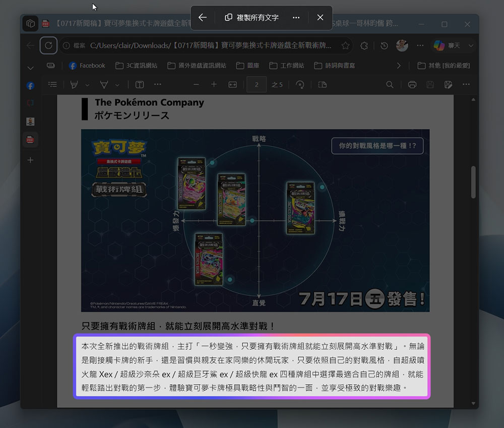Open the 其他 [我的最愛] favorites folder
This screenshot has width=504, height=428.
pyautogui.click(x=444, y=66)
